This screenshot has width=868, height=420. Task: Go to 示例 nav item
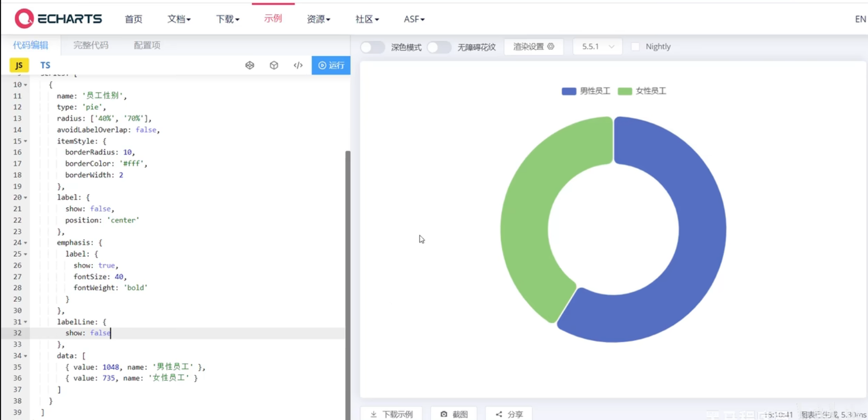pos(273,18)
